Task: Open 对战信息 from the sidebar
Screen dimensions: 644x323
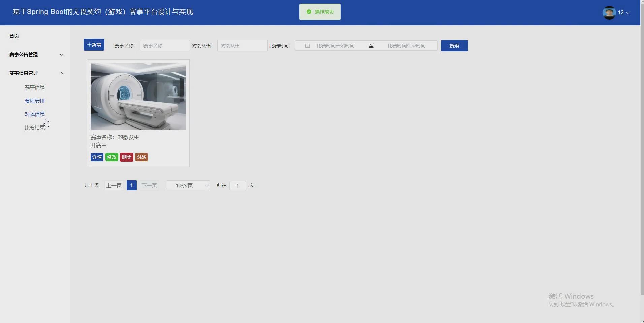Action: [x=35, y=114]
